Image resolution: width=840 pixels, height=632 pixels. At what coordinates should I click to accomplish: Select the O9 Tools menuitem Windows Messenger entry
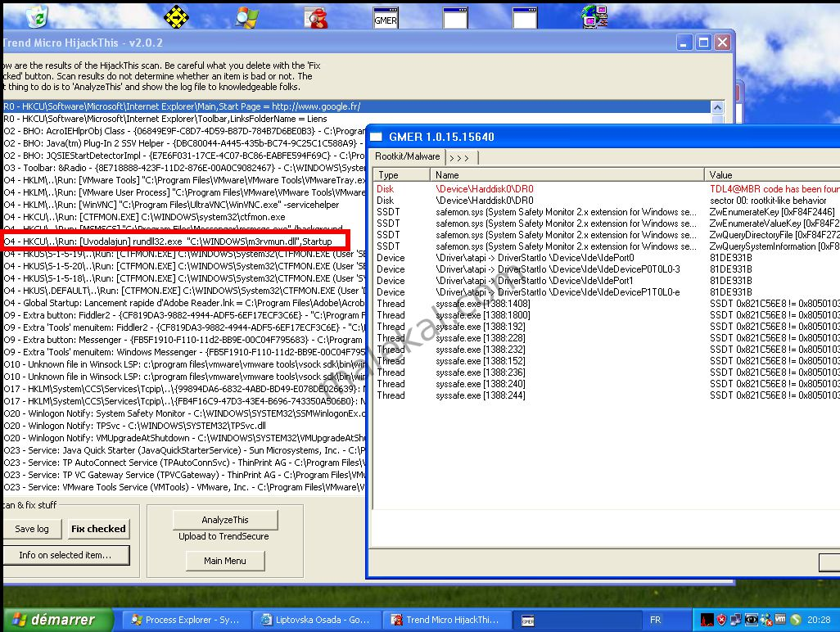[184, 352]
